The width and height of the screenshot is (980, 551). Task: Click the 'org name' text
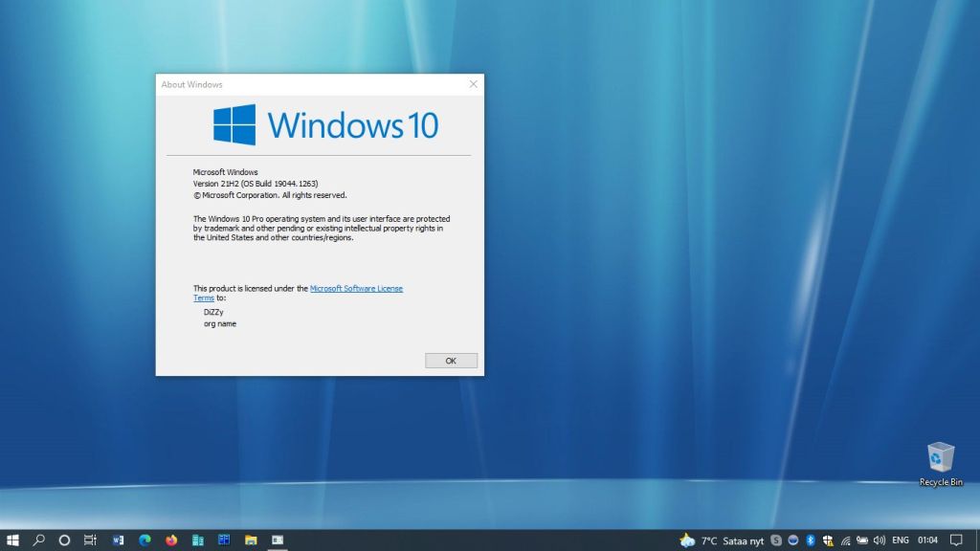(220, 323)
